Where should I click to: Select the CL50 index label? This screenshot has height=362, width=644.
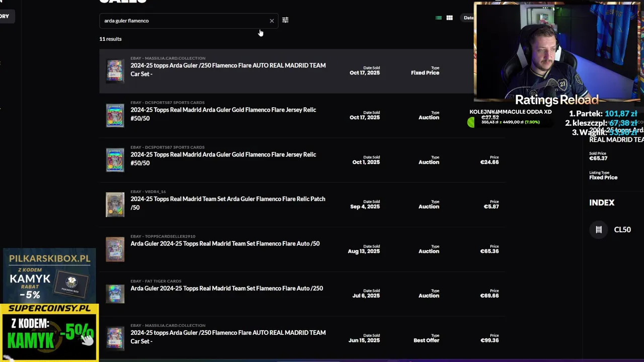coord(622,230)
